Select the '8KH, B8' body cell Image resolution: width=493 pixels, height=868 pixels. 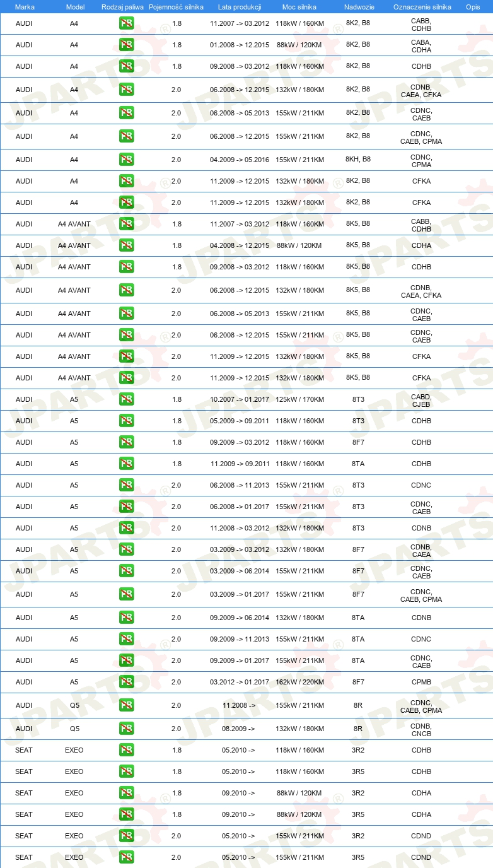[x=358, y=159]
